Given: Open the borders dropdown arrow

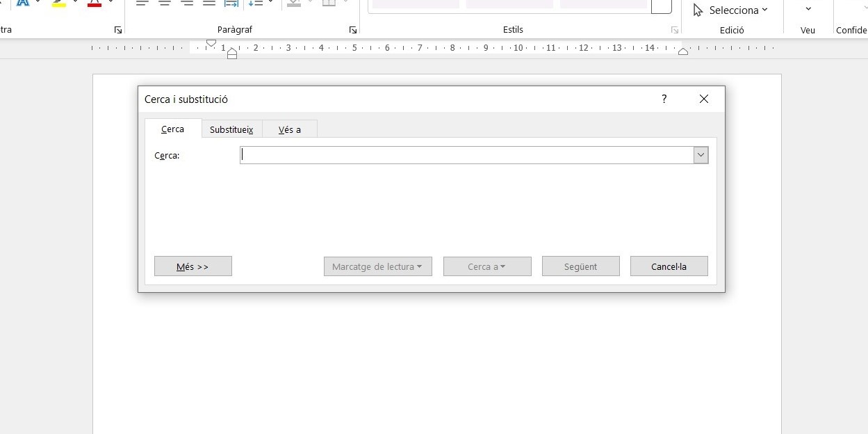Looking at the screenshot, I should [x=345, y=3].
